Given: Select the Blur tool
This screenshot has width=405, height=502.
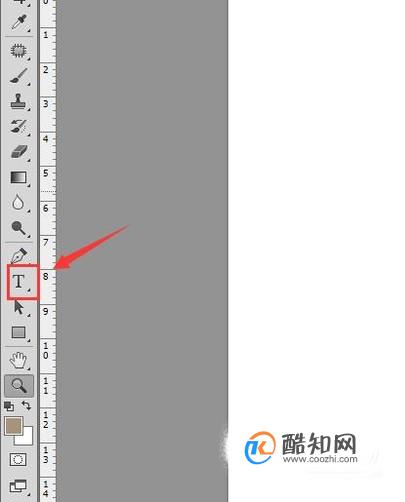Looking at the screenshot, I should coord(18,202).
